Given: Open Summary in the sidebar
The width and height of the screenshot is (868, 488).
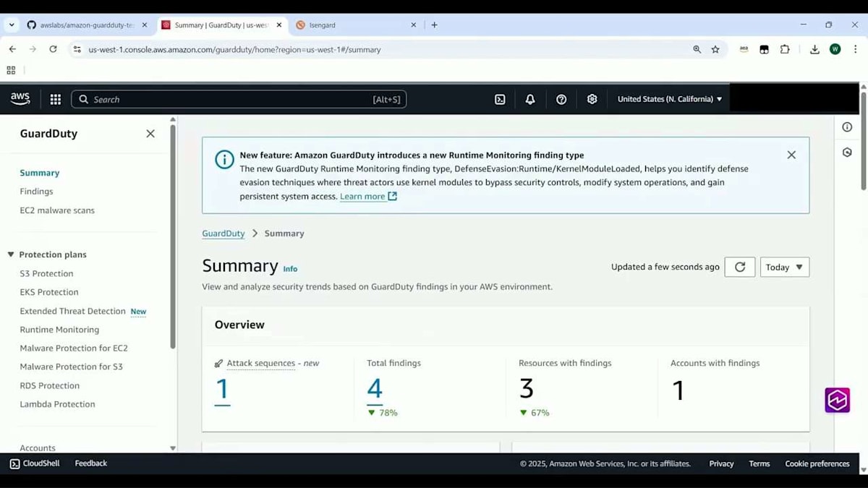Looking at the screenshot, I should coord(40,173).
